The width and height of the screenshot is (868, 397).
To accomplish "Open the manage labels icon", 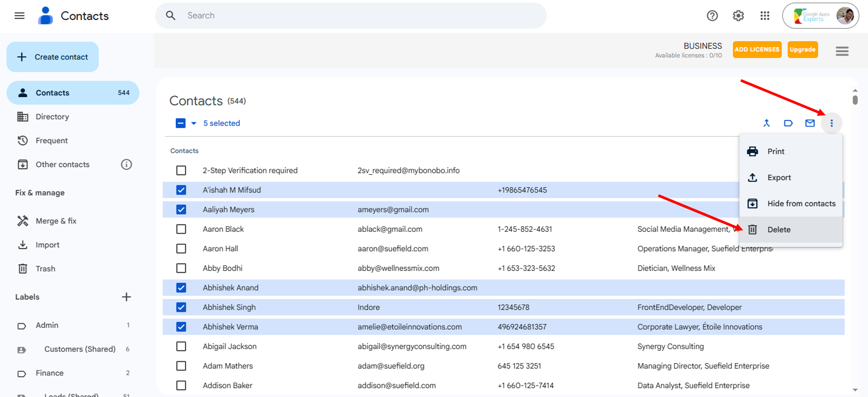I will pos(788,123).
